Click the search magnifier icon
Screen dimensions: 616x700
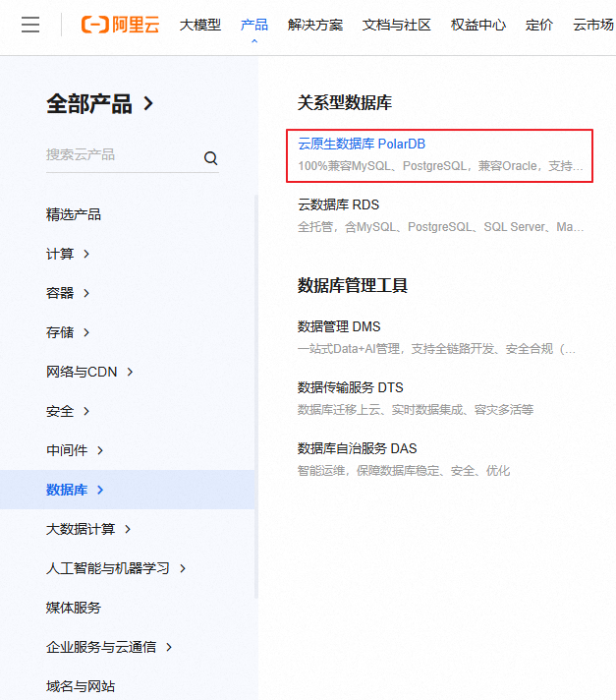pyautogui.click(x=210, y=157)
